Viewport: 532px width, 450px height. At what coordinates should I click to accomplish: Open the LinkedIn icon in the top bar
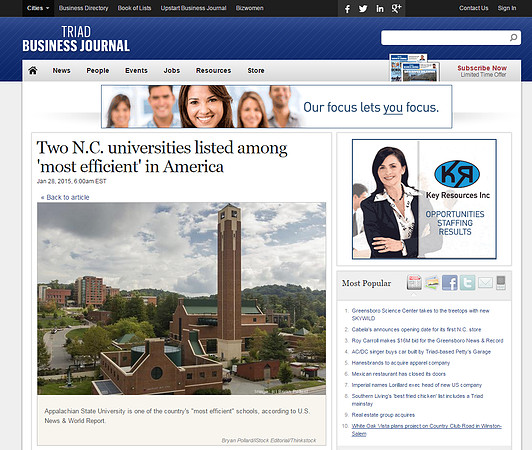tap(380, 8)
